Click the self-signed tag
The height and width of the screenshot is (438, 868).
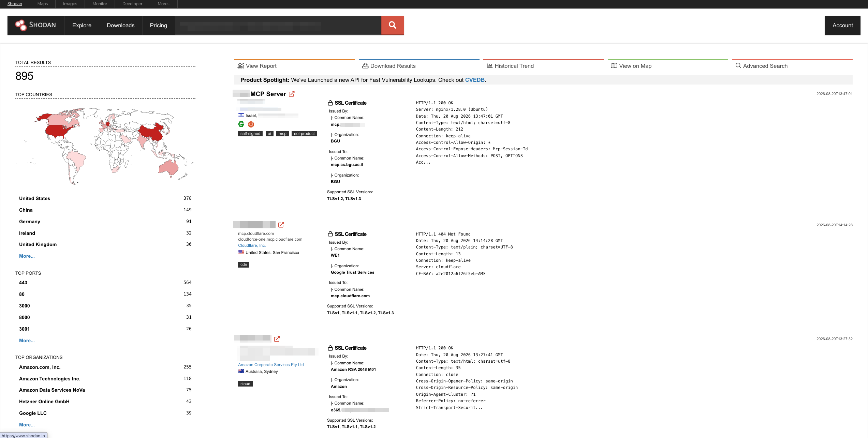pos(250,134)
